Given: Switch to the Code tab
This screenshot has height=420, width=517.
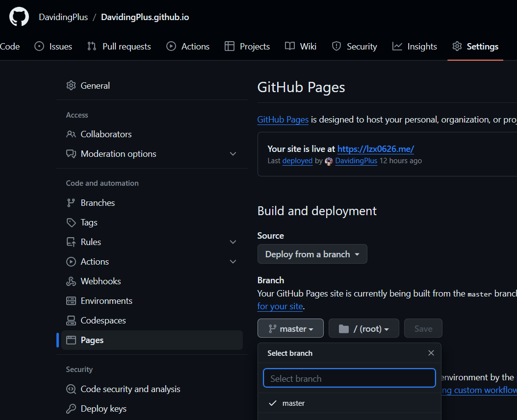Looking at the screenshot, I should (x=10, y=47).
